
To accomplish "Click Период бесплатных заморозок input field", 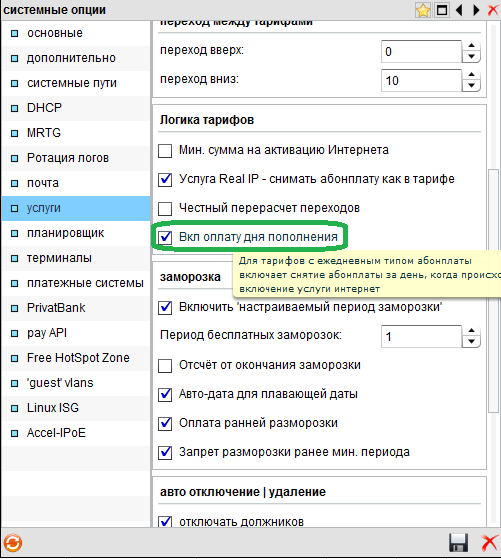I will [421, 337].
